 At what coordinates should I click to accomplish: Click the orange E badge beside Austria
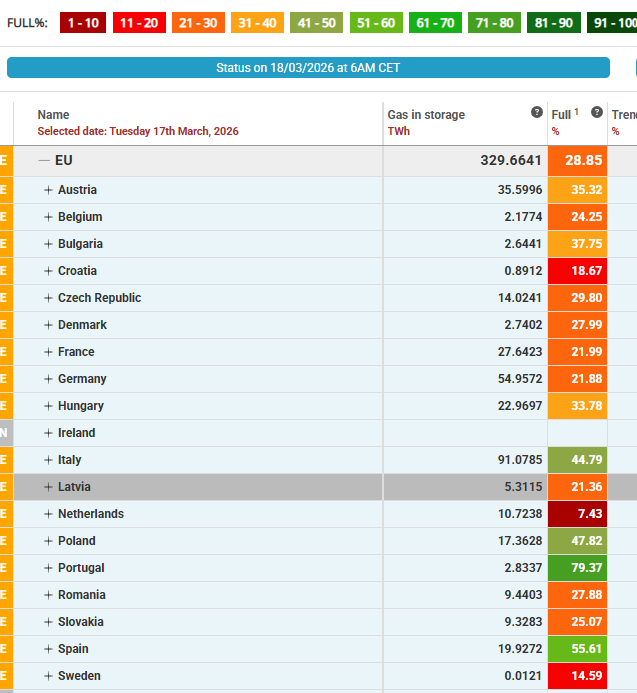5,190
